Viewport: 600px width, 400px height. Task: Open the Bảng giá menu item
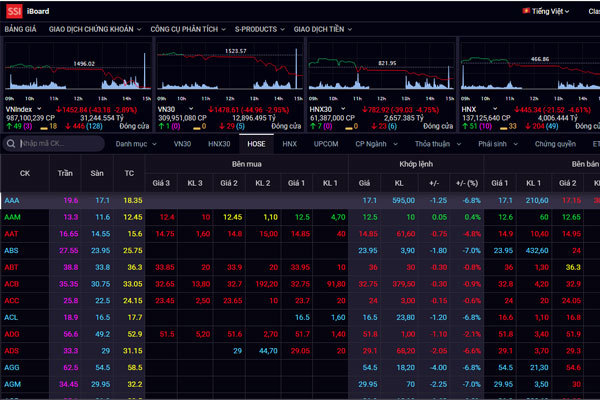click(x=19, y=30)
